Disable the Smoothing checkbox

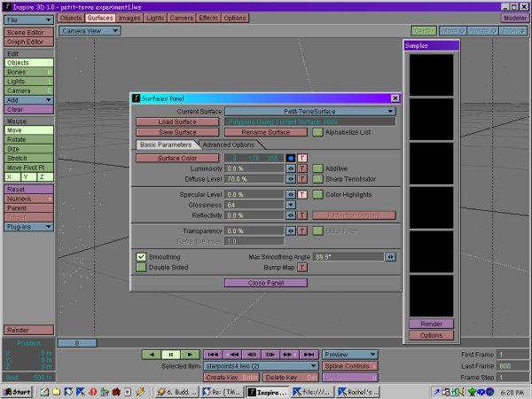(x=141, y=256)
